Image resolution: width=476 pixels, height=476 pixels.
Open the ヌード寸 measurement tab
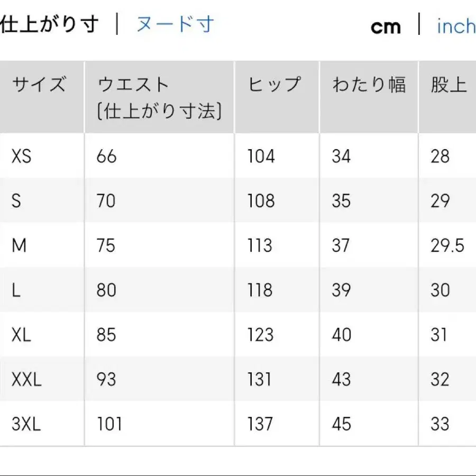pos(175,24)
